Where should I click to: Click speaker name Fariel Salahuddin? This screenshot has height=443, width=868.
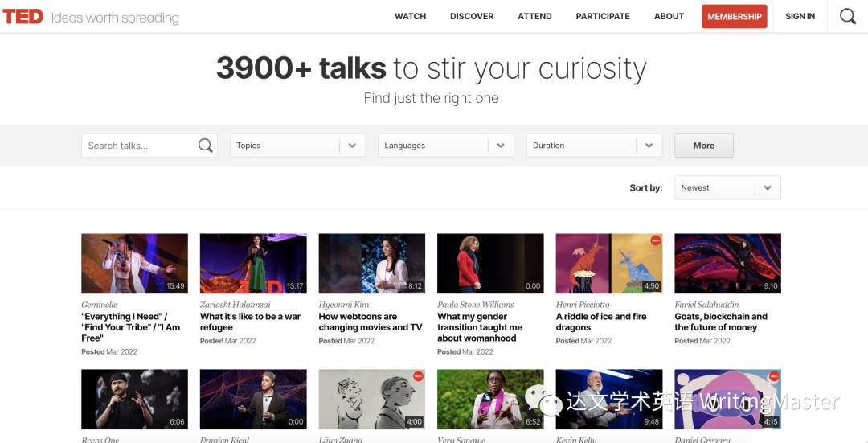pos(706,305)
